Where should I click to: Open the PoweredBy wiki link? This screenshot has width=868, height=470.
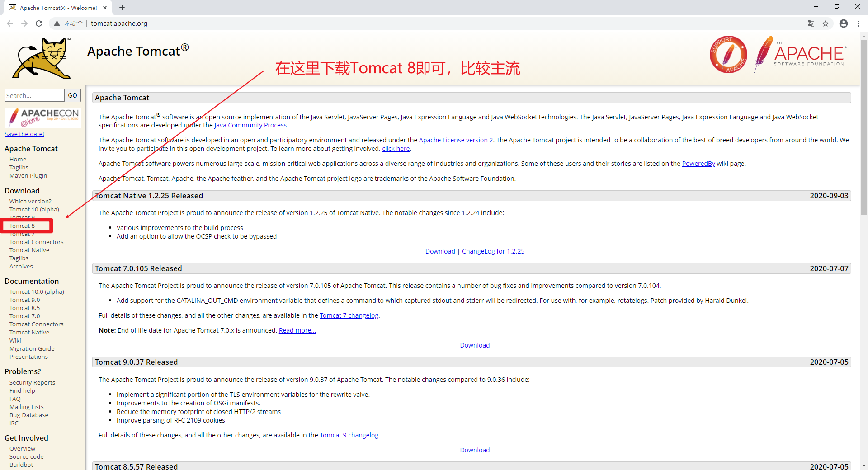[x=698, y=164]
